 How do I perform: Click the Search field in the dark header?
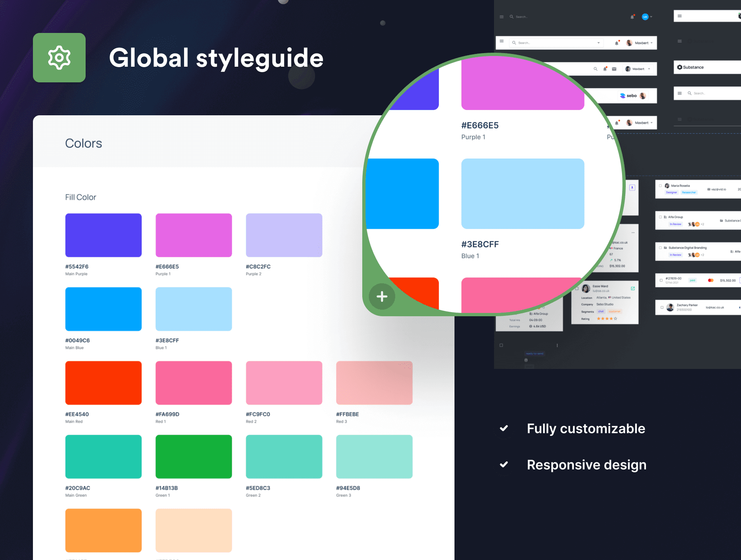pos(522,17)
